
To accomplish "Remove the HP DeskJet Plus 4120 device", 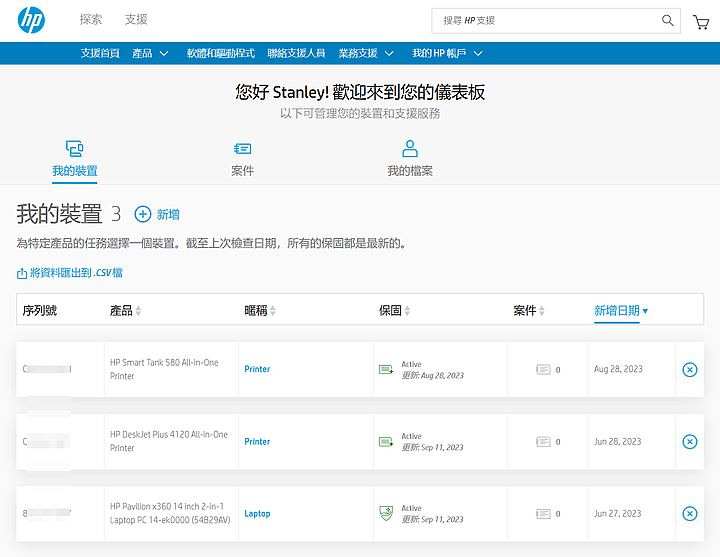I will pos(690,442).
